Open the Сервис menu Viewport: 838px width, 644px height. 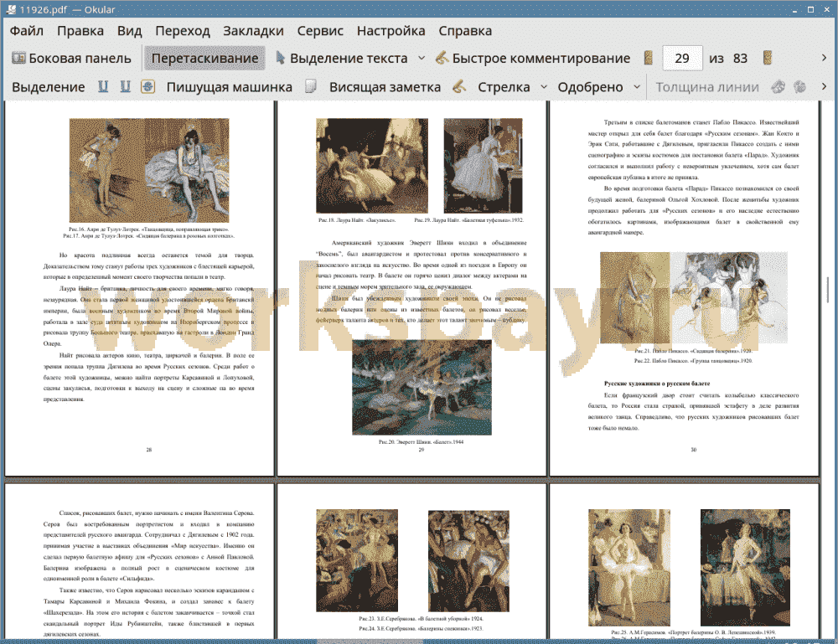click(x=320, y=31)
